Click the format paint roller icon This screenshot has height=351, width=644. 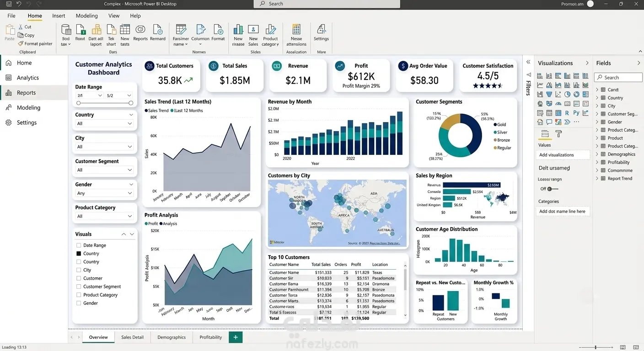[558, 134]
